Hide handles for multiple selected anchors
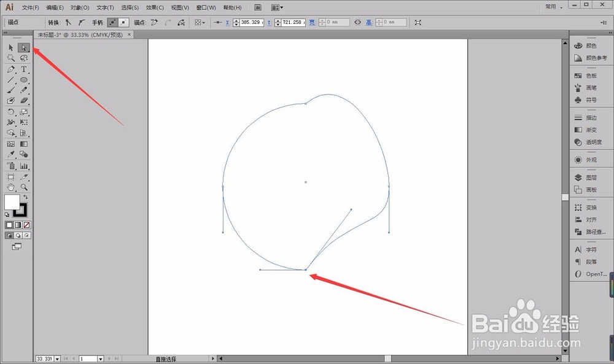 [x=123, y=23]
